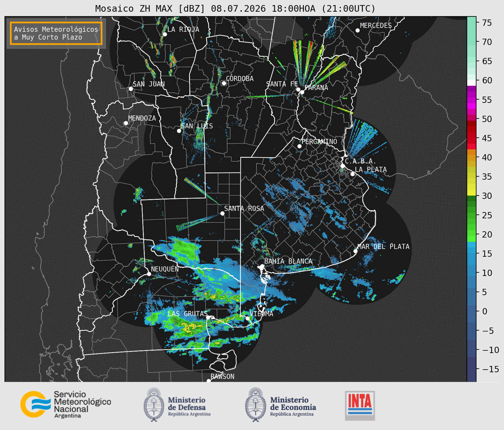
Task: Click the Servicio Meteorológico Nacional logo
Action: pyautogui.click(x=65, y=404)
